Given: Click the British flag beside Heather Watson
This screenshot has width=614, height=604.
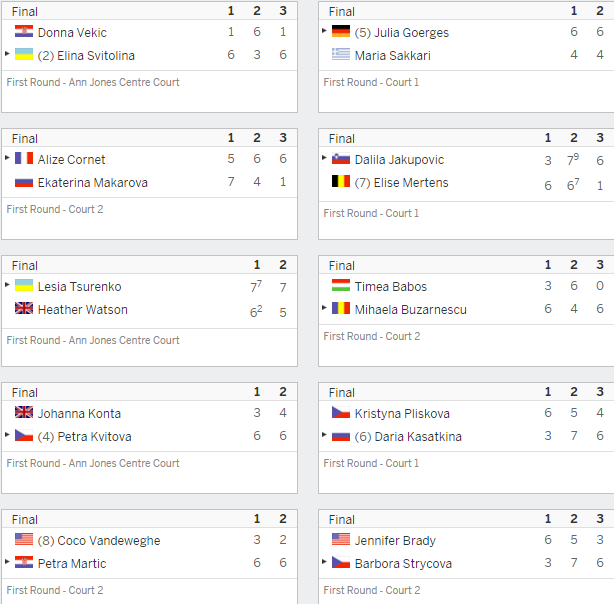Looking at the screenshot, I should tap(24, 308).
